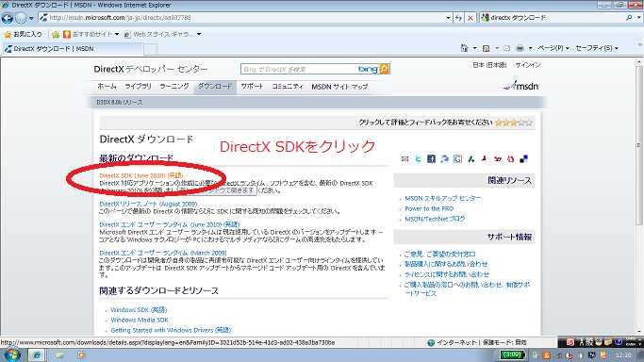Click the taskbar clock

point(624,355)
